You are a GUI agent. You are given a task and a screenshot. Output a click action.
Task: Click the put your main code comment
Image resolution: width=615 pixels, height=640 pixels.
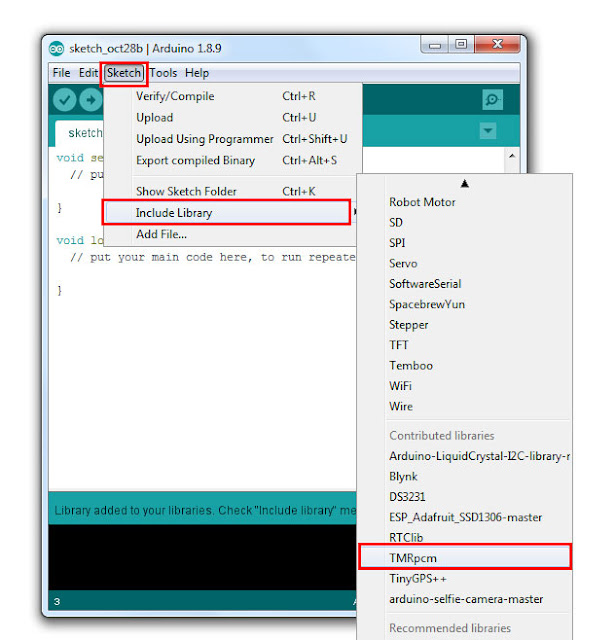pos(212,257)
